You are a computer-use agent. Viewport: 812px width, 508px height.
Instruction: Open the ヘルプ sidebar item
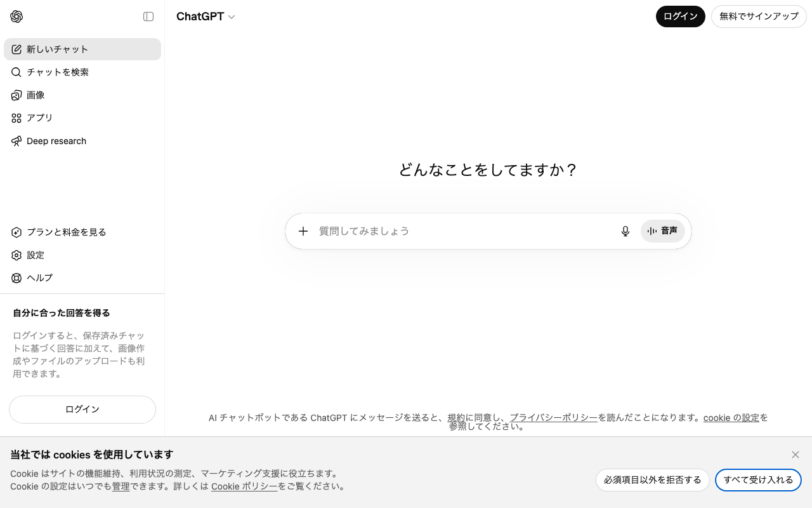(x=82, y=278)
